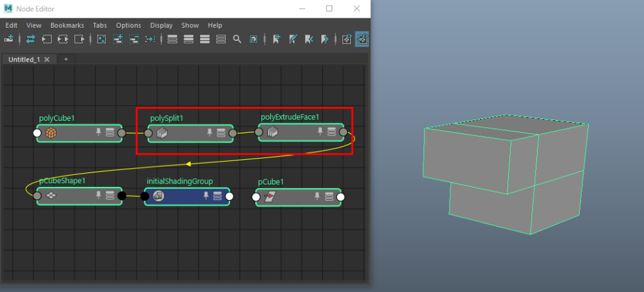
Task: Set selected nodes to simple mode
Action: (172, 39)
